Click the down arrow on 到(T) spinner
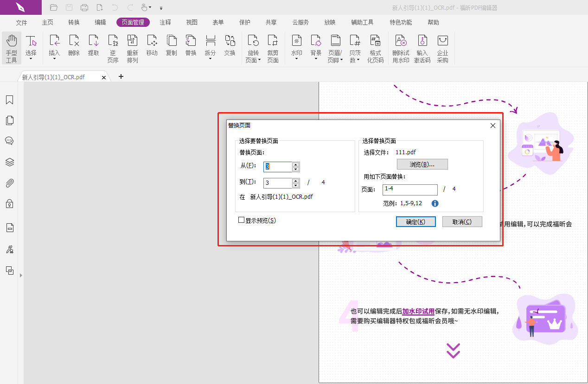This screenshot has width=588, height=384. 294,185
